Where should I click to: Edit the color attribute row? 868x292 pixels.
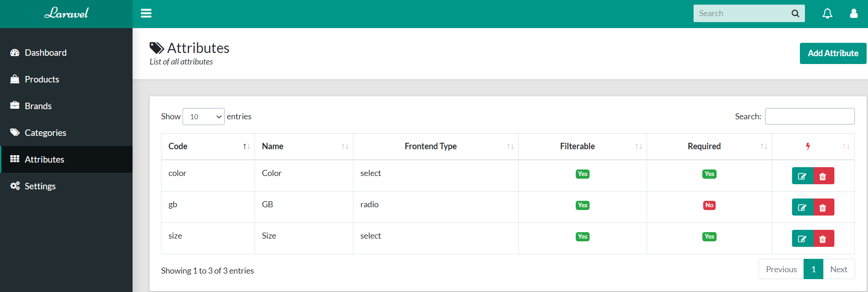[802, 176]
